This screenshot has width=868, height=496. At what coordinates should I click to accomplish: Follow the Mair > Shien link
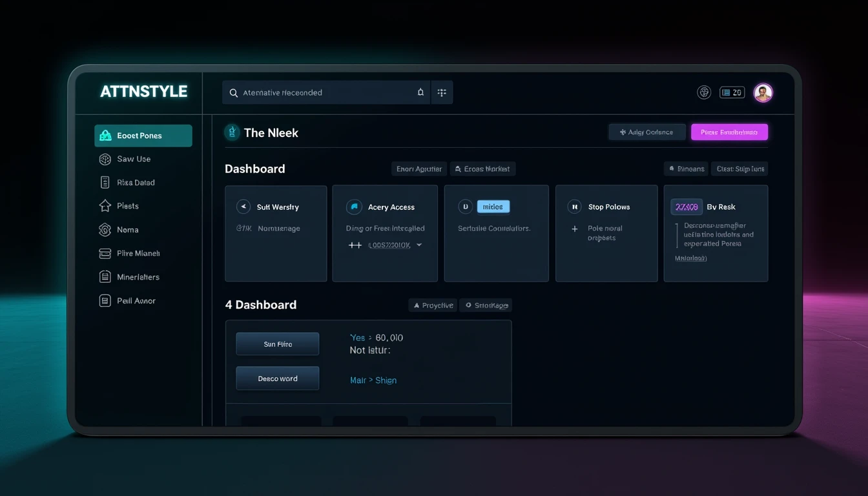pos(373,380)
